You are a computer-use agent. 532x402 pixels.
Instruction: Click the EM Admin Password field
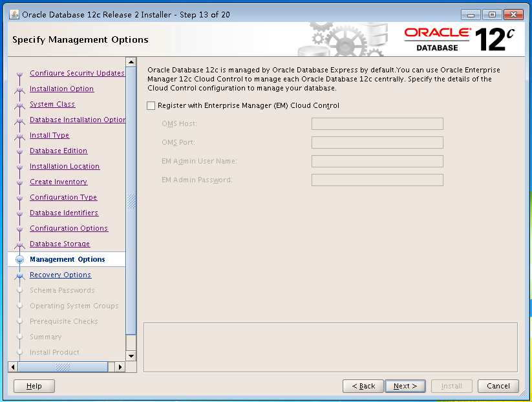click(x=377, y=180)
